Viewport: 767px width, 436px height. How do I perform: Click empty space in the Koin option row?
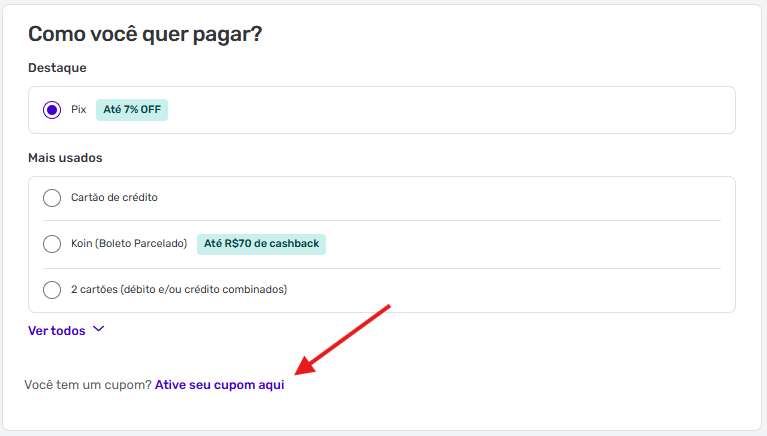pos(520,243)
